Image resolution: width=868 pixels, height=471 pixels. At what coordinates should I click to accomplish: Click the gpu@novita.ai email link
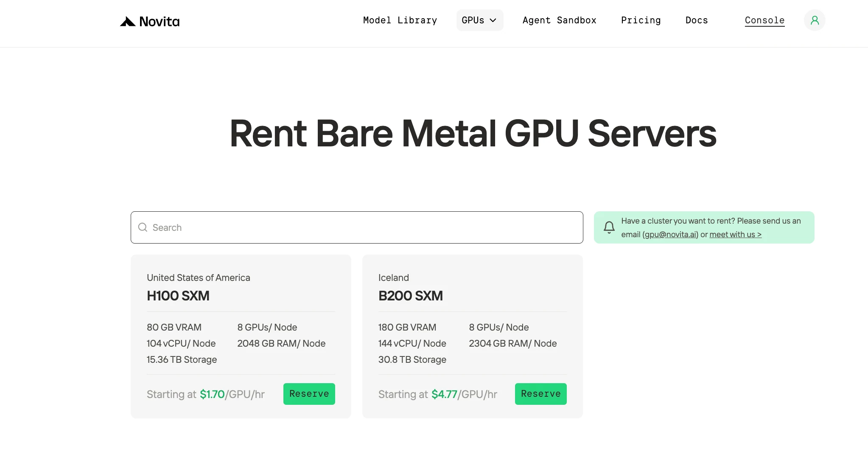[x=670, y=234]
